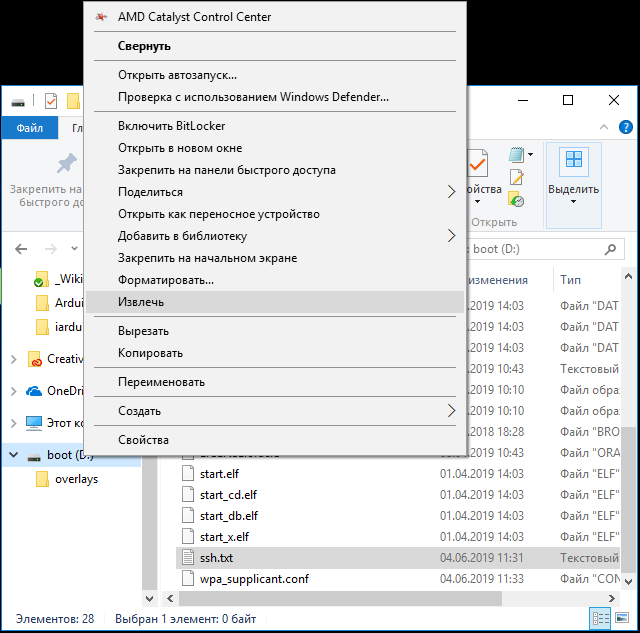
Task: Open Добавить в библиотеку entry
Action: (x=275, y=236)
